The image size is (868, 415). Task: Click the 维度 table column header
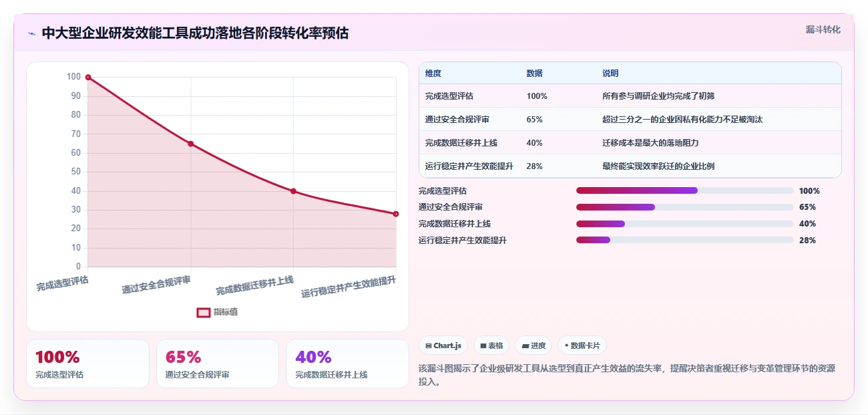click(x=433, y=74)
